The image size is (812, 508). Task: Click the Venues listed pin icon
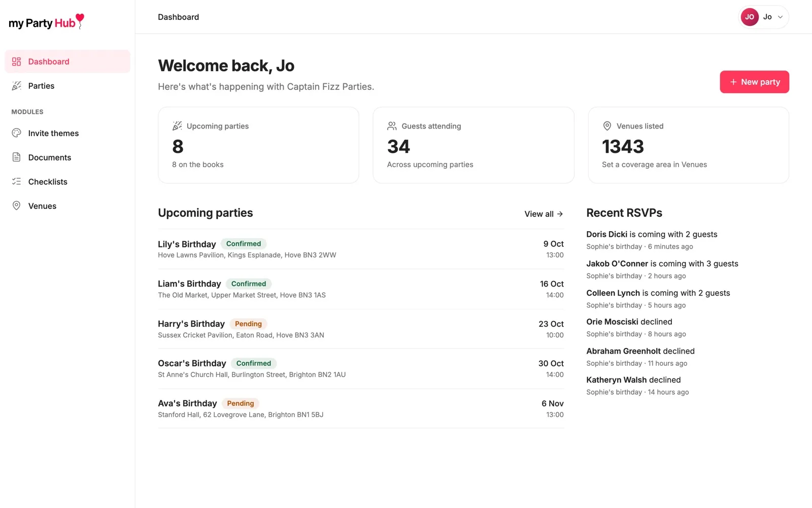tap(607, 125)
